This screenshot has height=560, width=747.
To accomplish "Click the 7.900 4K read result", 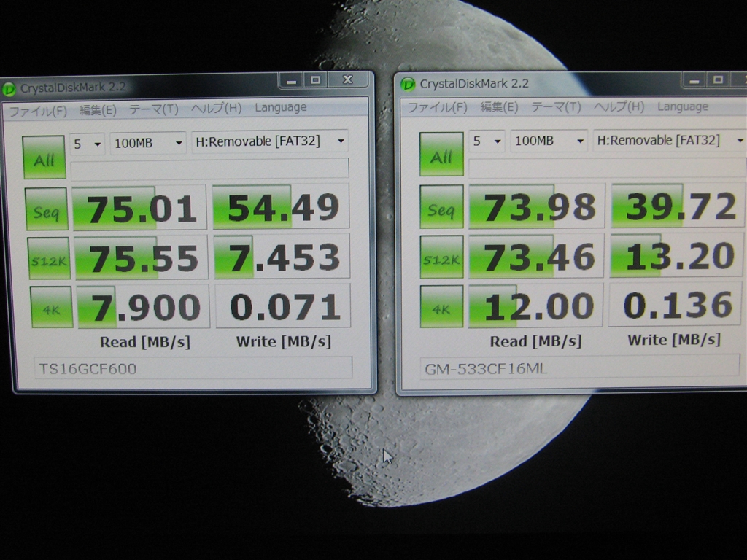I will pyautogui.click(x=143, y=307).
